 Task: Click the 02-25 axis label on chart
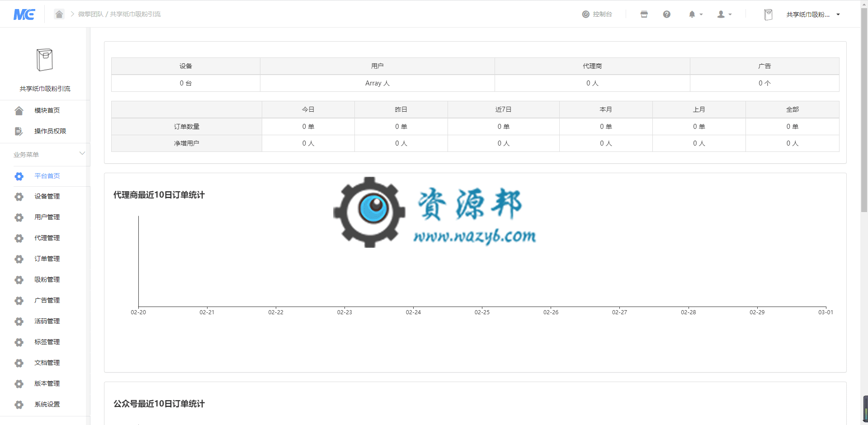(x=482, y=312)
